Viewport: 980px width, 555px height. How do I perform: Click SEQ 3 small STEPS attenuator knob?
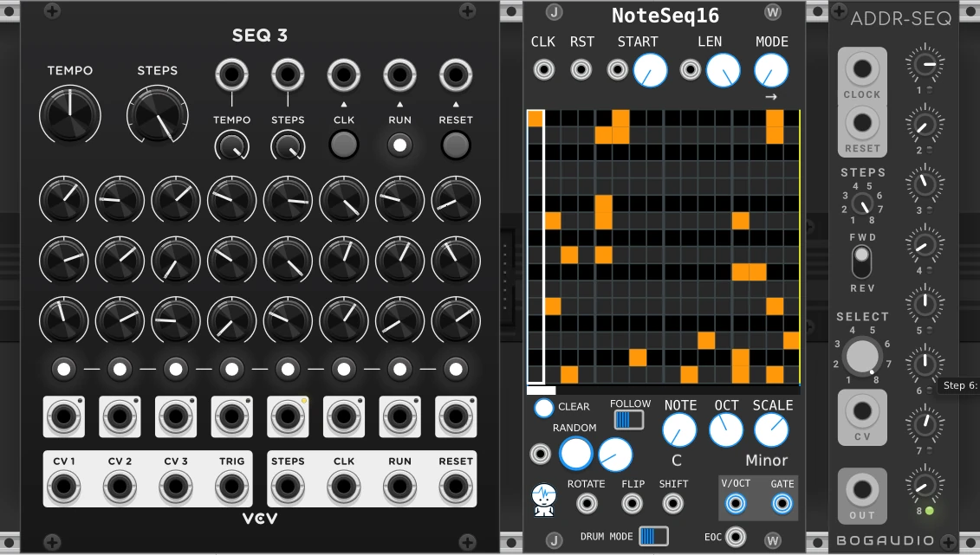click(x=288, y=147)
